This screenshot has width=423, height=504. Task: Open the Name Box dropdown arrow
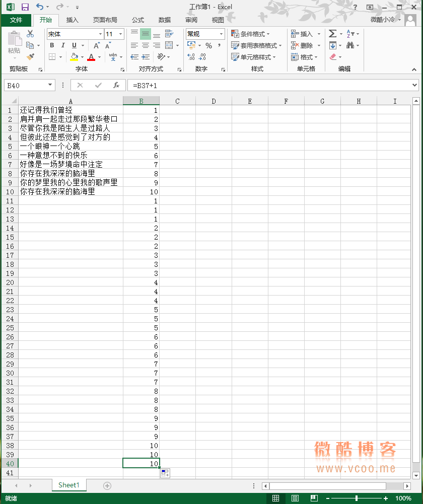[50, 86]
